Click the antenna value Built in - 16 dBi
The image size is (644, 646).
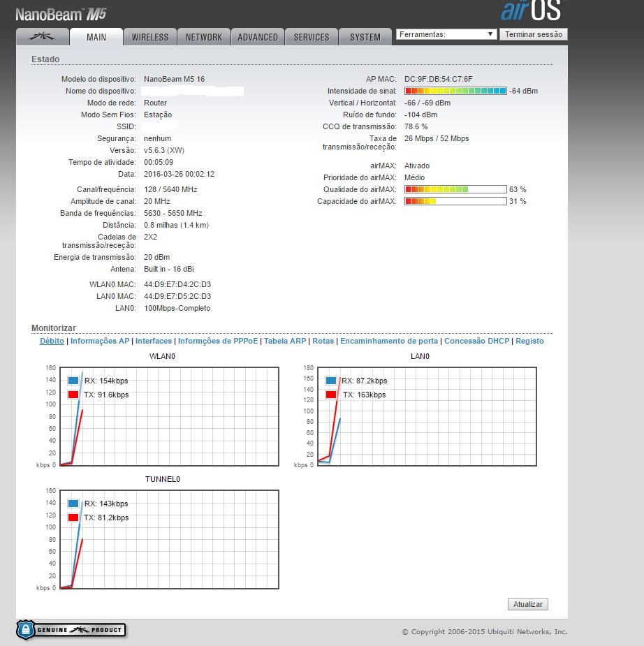tap(169, 269)
